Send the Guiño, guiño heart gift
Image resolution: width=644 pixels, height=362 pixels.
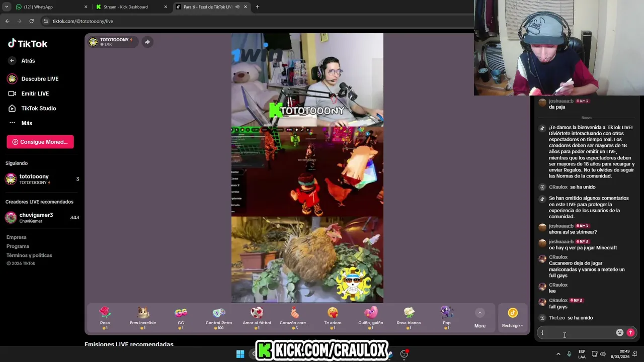[371, 318]
